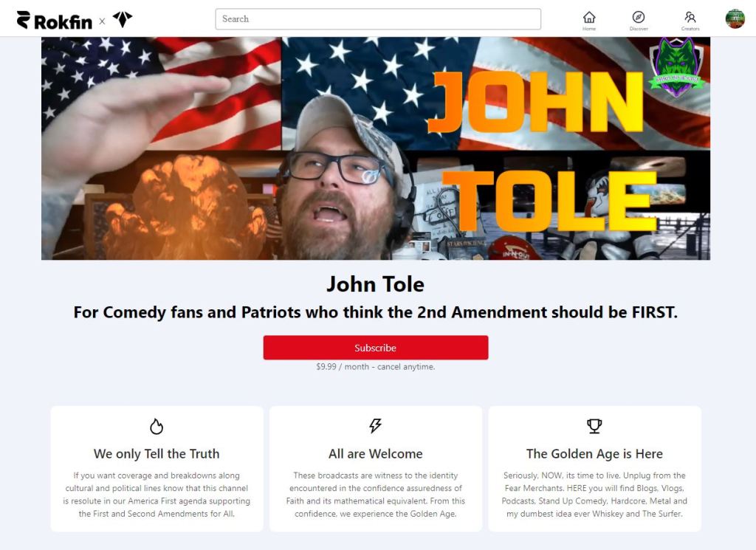Click the trophy icon above Golden Age
756x550 pixels.
tap(594, 426)
